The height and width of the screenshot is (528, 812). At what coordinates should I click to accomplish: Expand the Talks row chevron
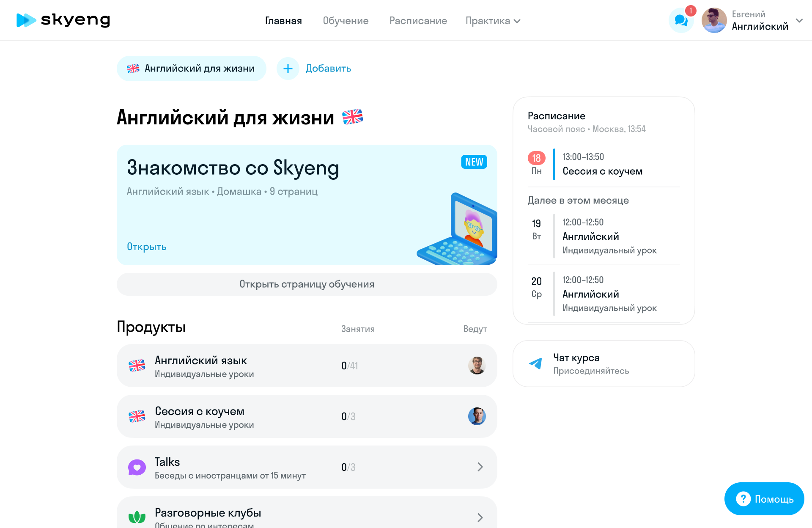480,467
